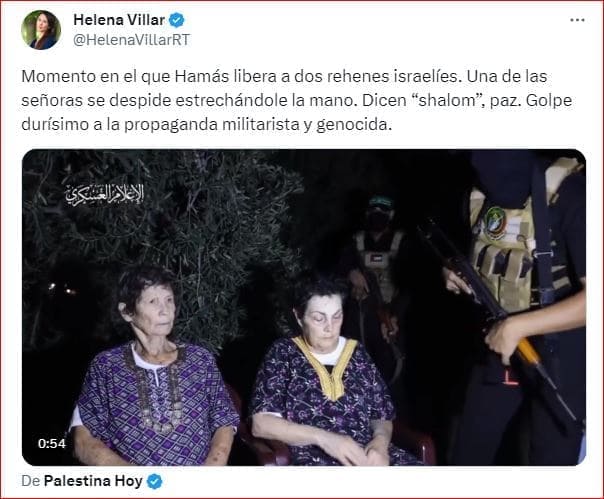Click the tweet's last line about propaganda

point(206,124)
